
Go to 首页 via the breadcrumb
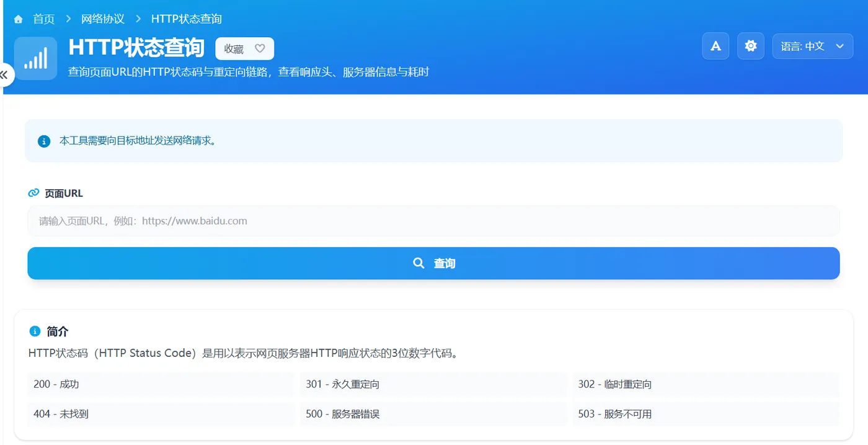point(43,19)
